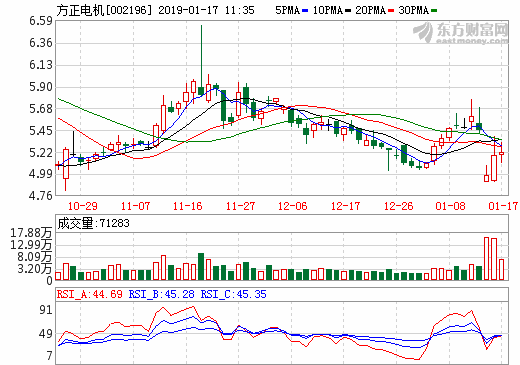
Task: Click the 17.88万 volume axis label
Action: point(31,233)
